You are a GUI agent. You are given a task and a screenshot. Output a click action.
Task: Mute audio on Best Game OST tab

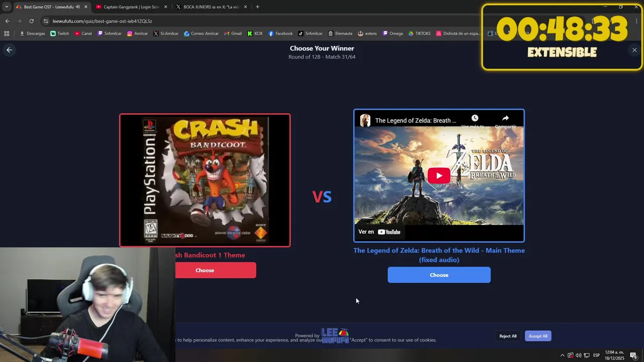tap(77, 7)
